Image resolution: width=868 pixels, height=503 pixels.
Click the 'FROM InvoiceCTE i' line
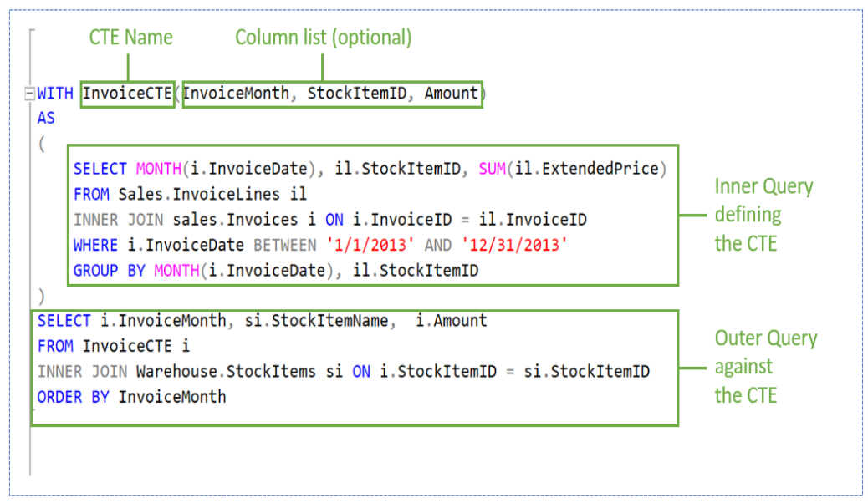point(114,346)
